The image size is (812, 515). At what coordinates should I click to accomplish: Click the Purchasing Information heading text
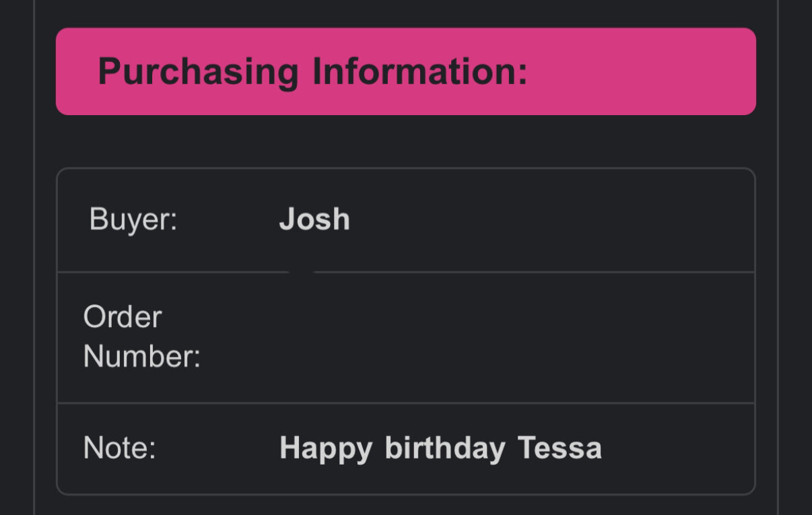[x=312, y=71]
